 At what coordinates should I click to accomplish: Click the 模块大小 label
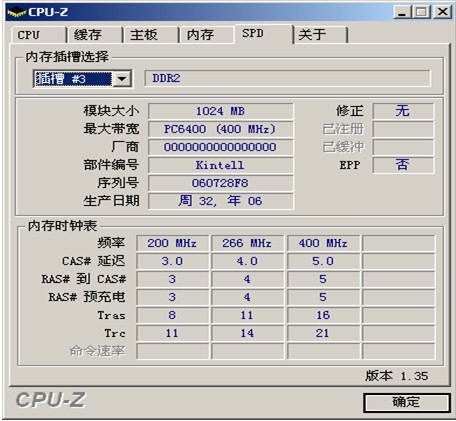click(111, 111)
